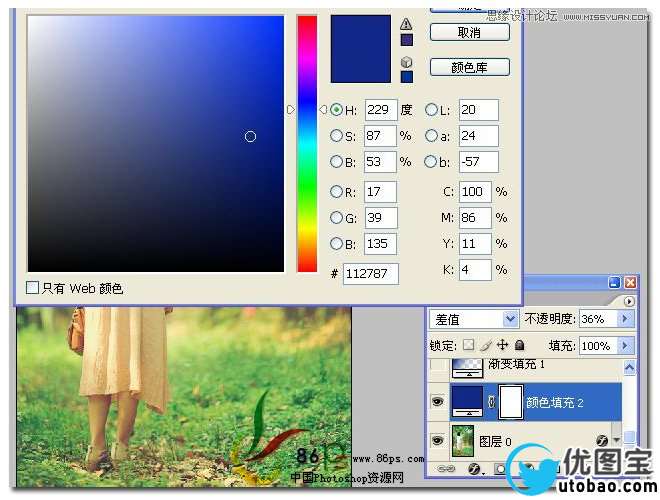Click the new color preview swatch
Screen dimensions: 660x500
click(361, 49)
